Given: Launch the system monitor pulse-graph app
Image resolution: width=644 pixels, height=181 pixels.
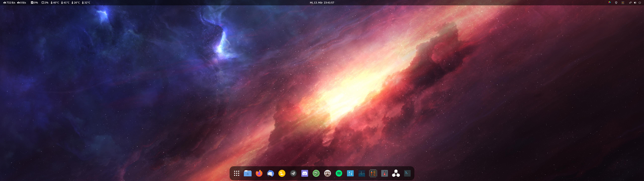Looking at the screenshot, I should (x=362, y=173).
